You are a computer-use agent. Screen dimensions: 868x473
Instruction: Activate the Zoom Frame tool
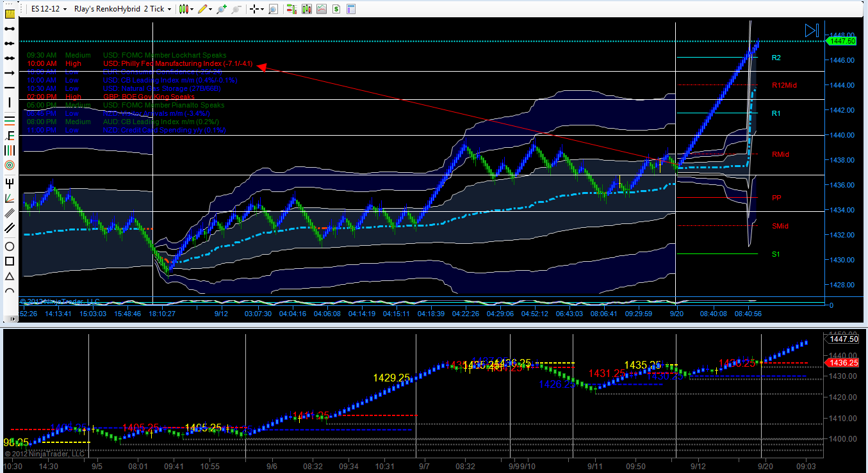[x=274, y=9]
